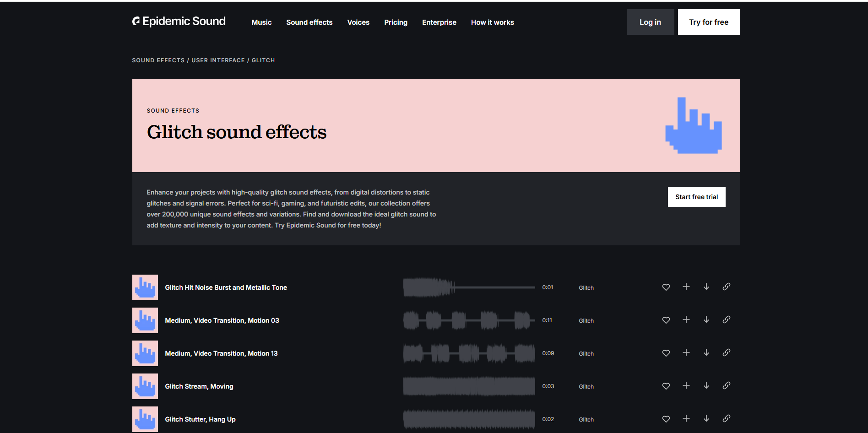Open the USER INTERFACE breadcrumb link
The image size is (868, 433).
pos(218,60)
